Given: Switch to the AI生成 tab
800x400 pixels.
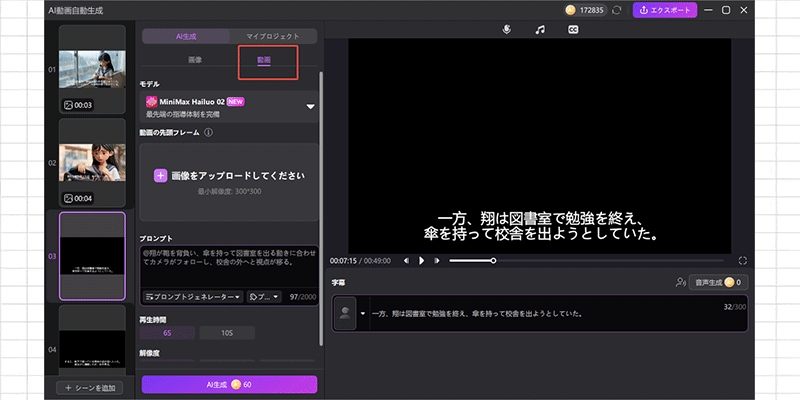Looking at the screenshot, I should click(186, 36).
